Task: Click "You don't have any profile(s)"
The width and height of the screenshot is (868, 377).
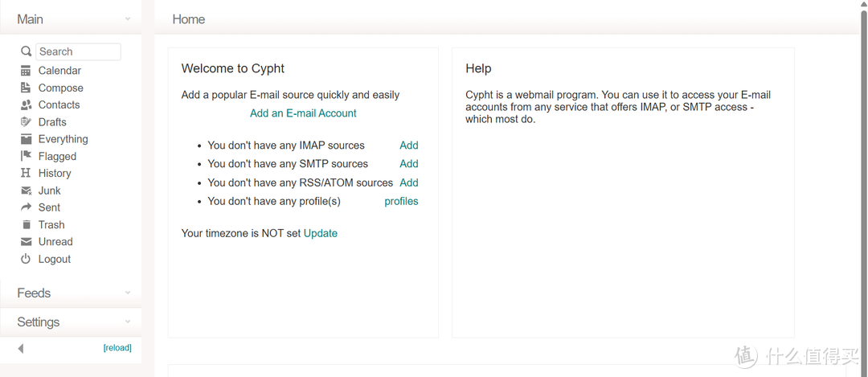Action: [274, 202]
